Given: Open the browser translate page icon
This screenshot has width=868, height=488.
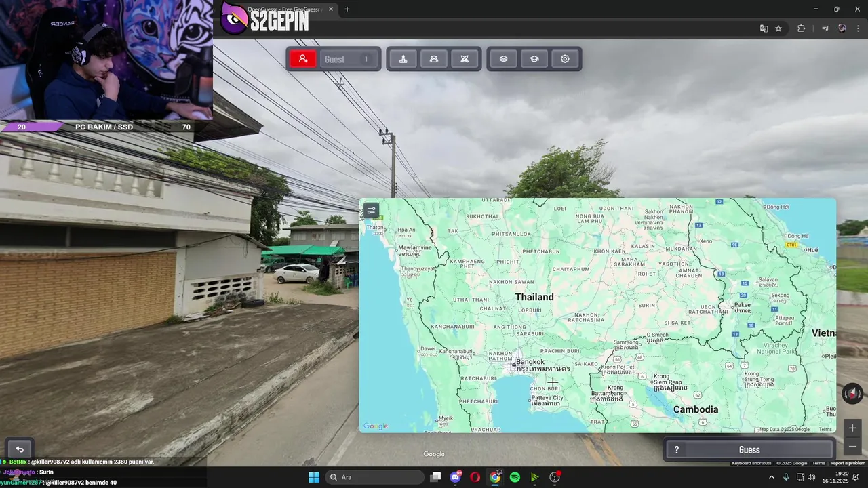Looking at the screenshot, I should pos(764,28).
